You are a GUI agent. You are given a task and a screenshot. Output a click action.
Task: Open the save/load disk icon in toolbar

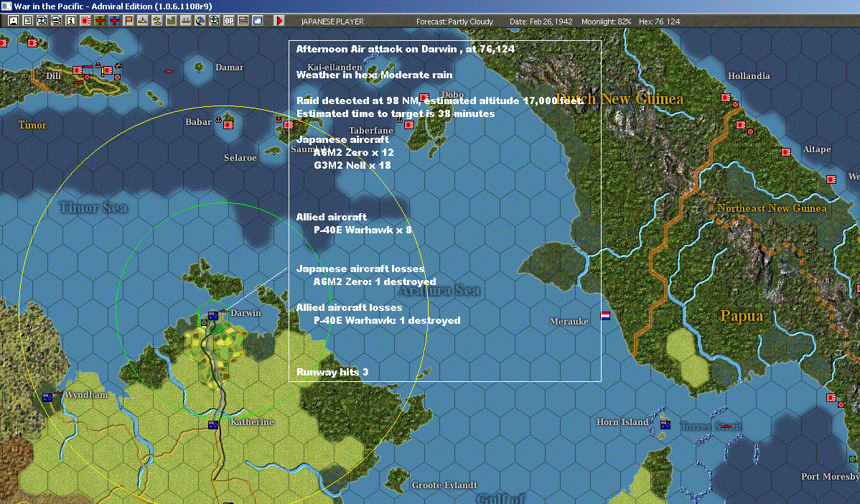pyautogui.click(x=14, y=21)
